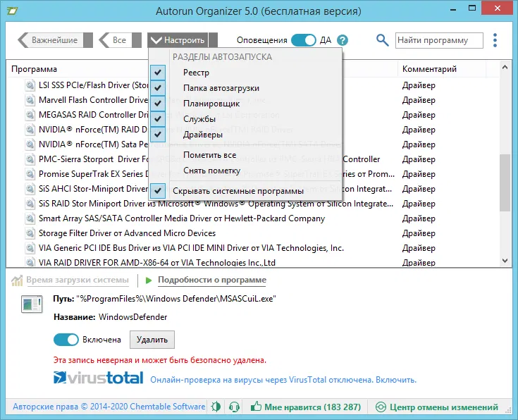This screenshot has height=420, width=518.
Task: Click driver icon for Promise SuperTrak EX Series
Action: click(x=30, y=174)
